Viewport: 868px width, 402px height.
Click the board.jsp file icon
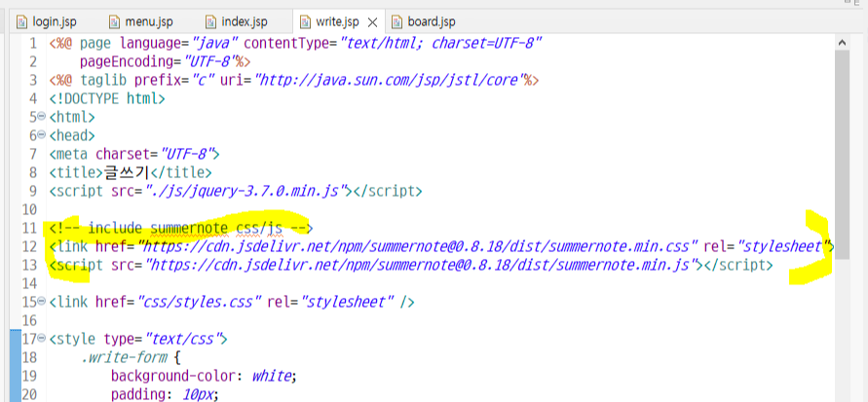(x=396, y=22)
